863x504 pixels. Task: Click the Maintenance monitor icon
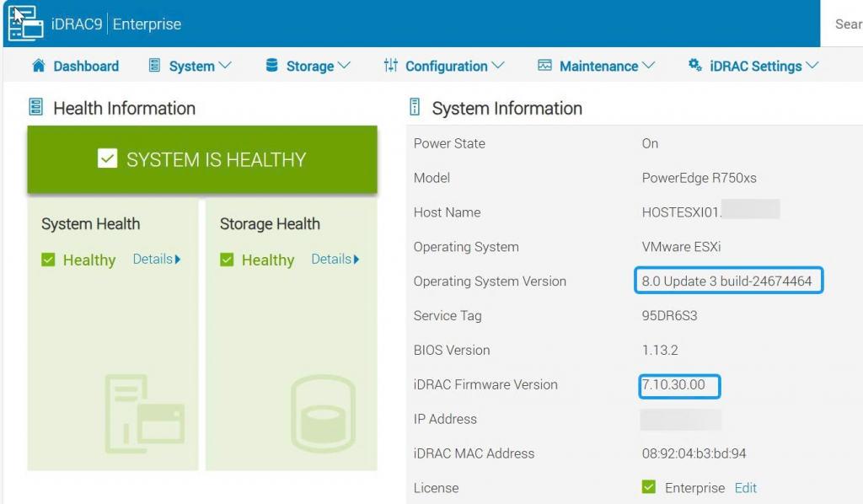[544, 66]
